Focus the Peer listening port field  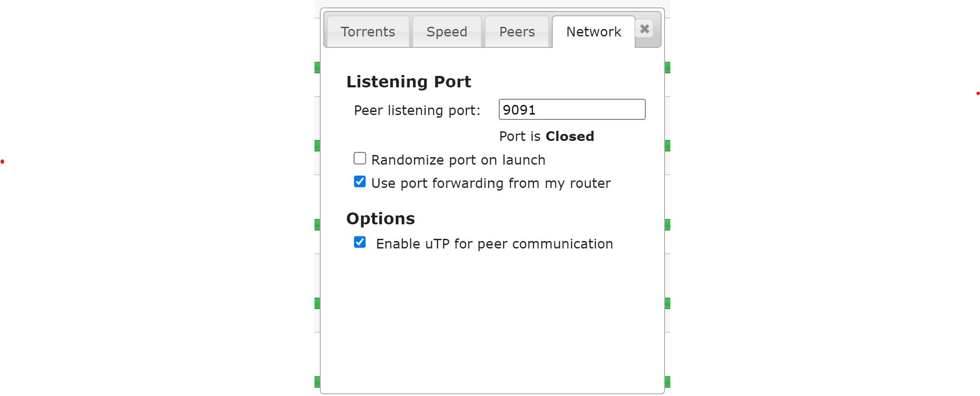tap(572, 110)
